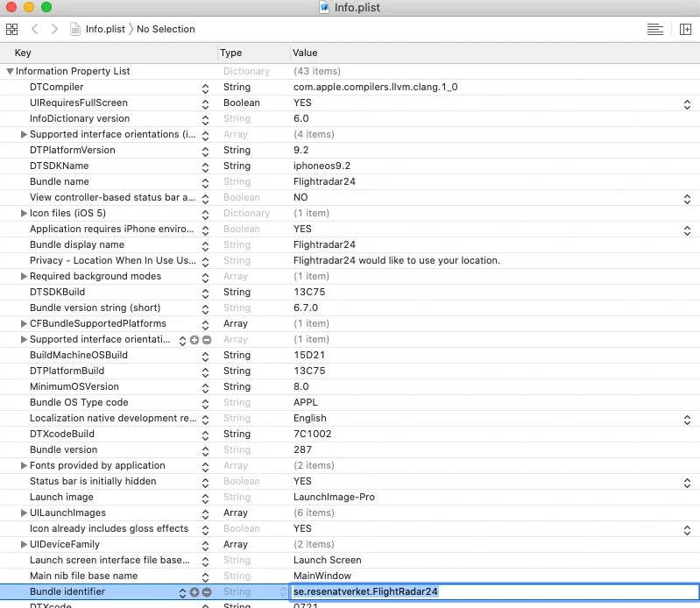Screen dimensions: 700x608
Task: Expand the Supported interface orientati... (1 item) row
Action: pos(25,340)
